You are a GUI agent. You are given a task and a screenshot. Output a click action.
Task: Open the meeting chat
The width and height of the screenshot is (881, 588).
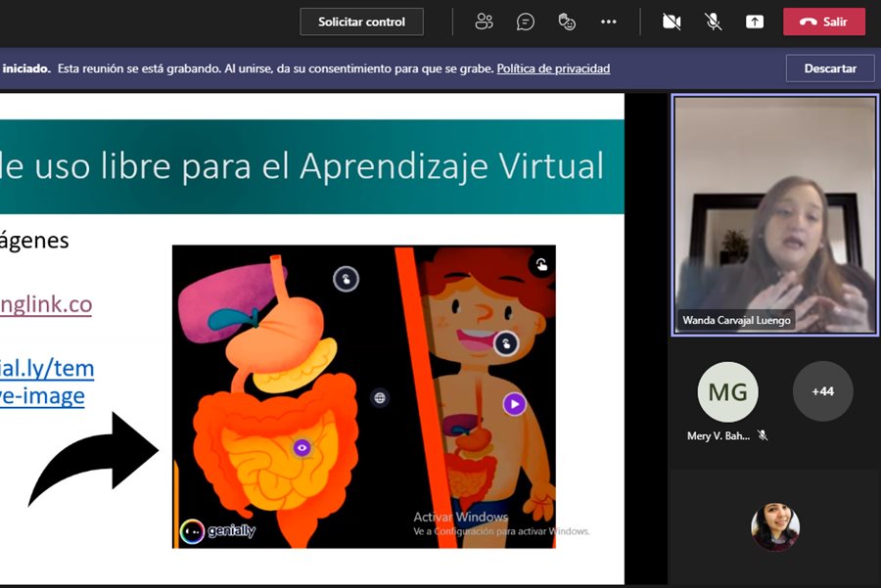pos(526,22)
